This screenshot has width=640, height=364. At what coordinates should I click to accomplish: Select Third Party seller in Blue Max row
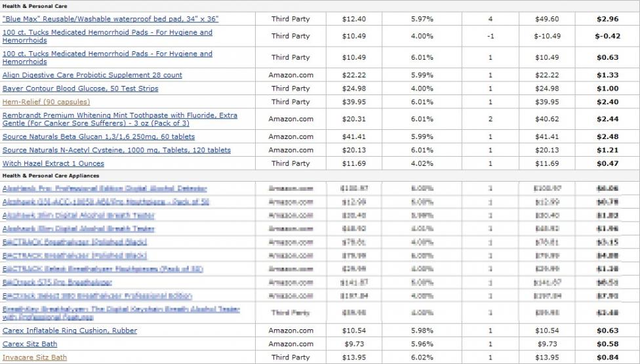coord(290,19)
